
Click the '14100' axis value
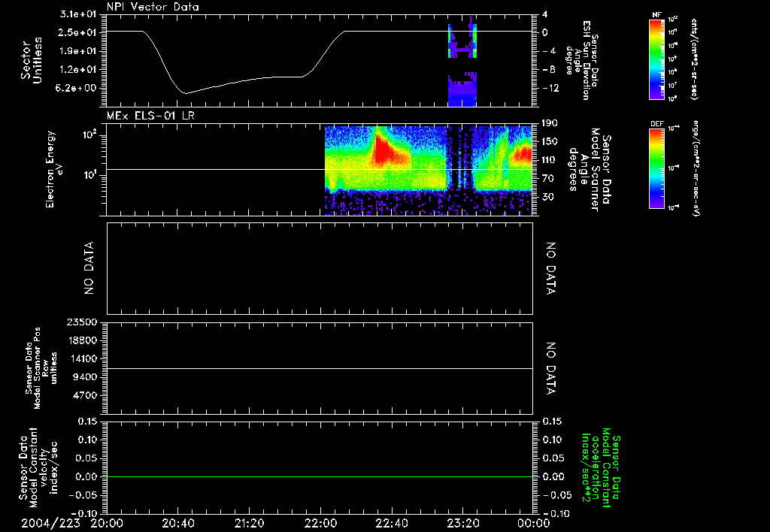[81, 358]
